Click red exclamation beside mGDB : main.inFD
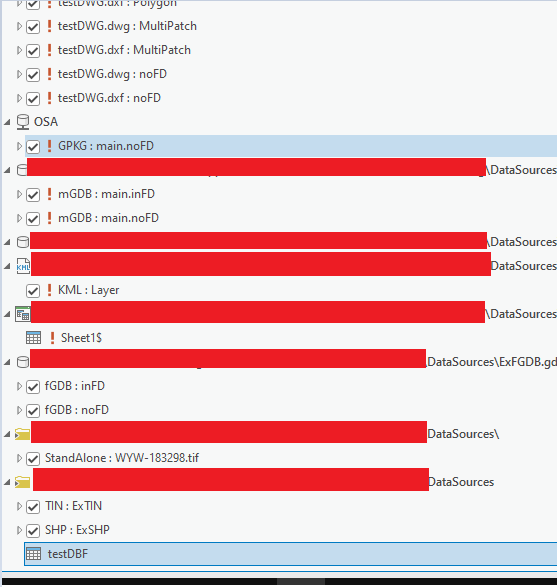The image size is (557, 587). (49, 194)
